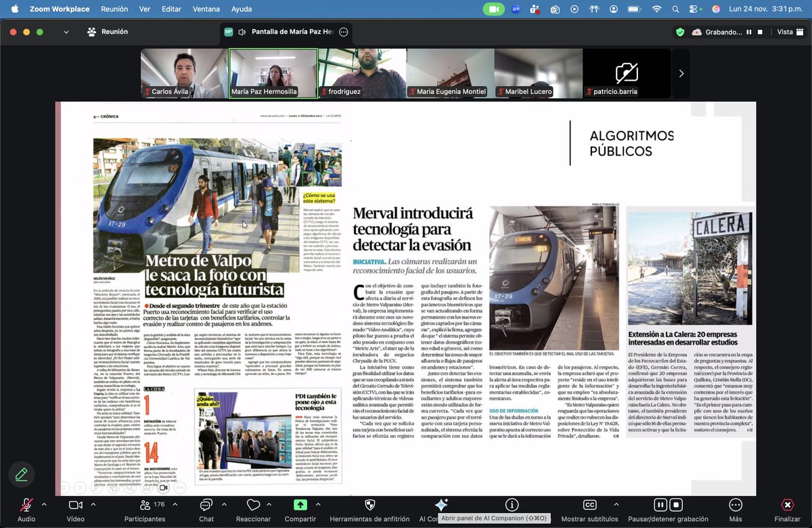Image resolution: width=812 pixels, height=528 pixels.
Task: Select Carlos Ávila video thumbnail
Action: [x=184, y=73]
